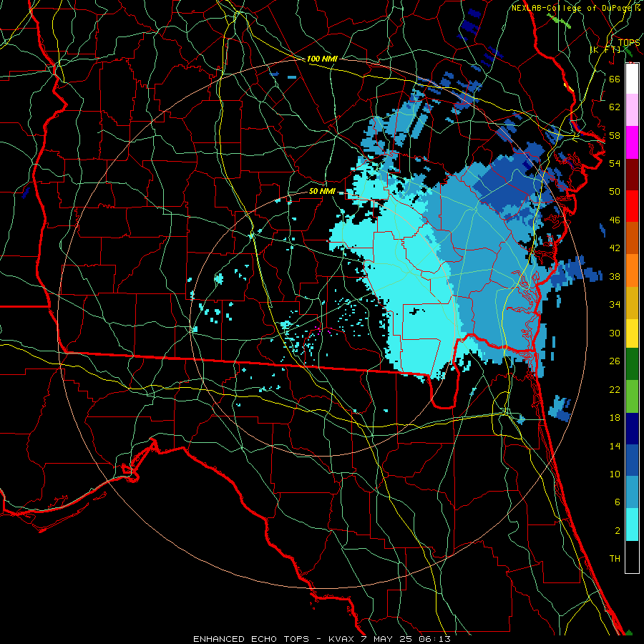
Task: Click the '62' legend value
Action: 615,107
